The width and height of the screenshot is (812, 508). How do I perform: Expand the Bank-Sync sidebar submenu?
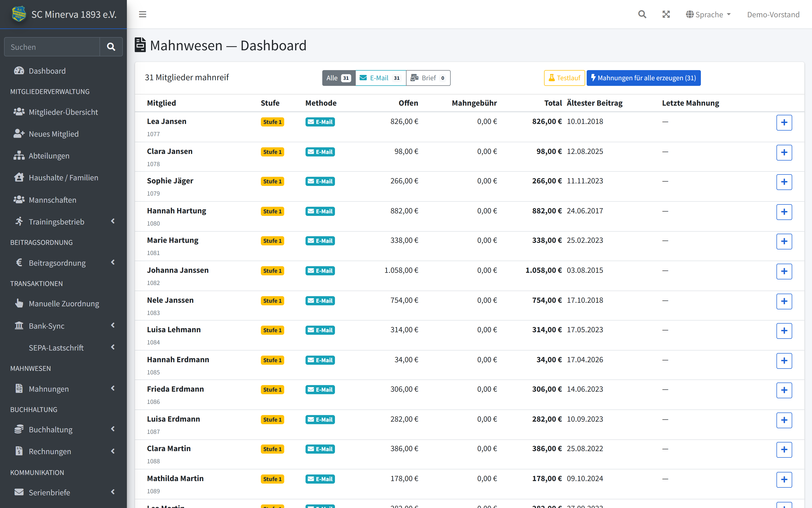point(63,326)
